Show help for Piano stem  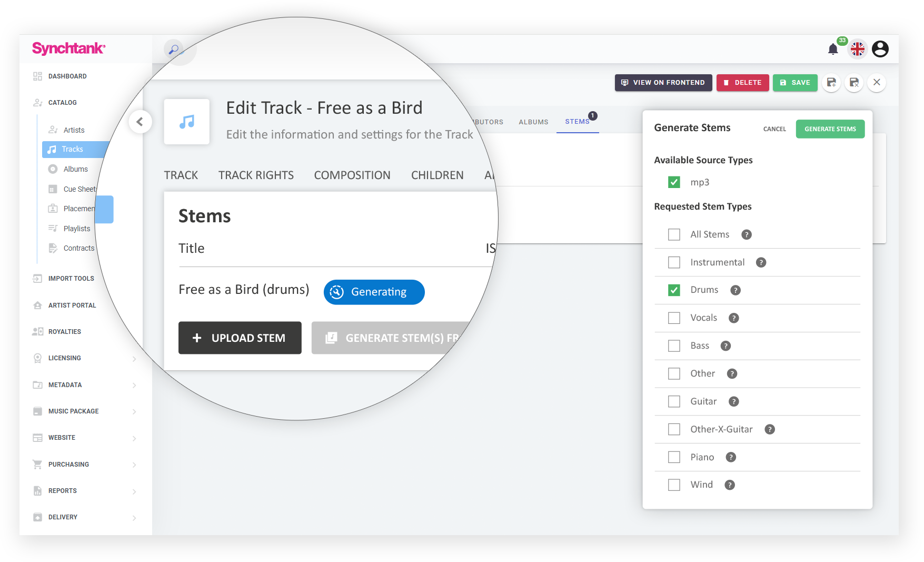[731, 457]
